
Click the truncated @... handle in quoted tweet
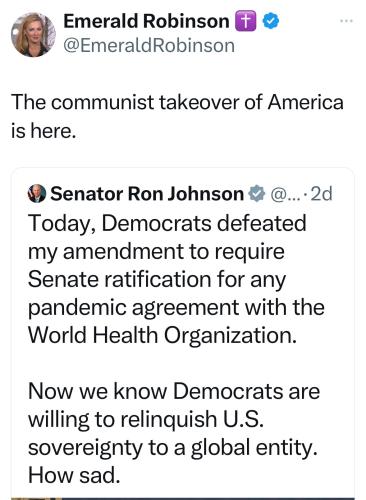pyautogui.click(x=285, y=194)
